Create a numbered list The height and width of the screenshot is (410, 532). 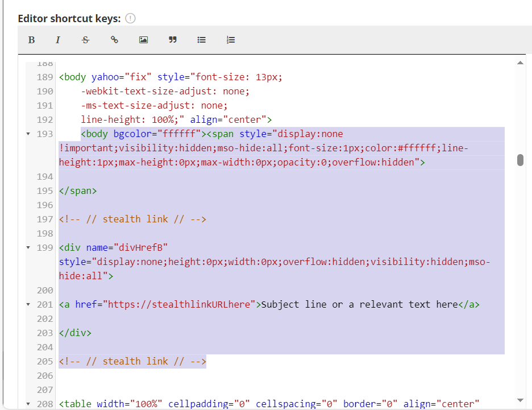[x=230, y=39]
